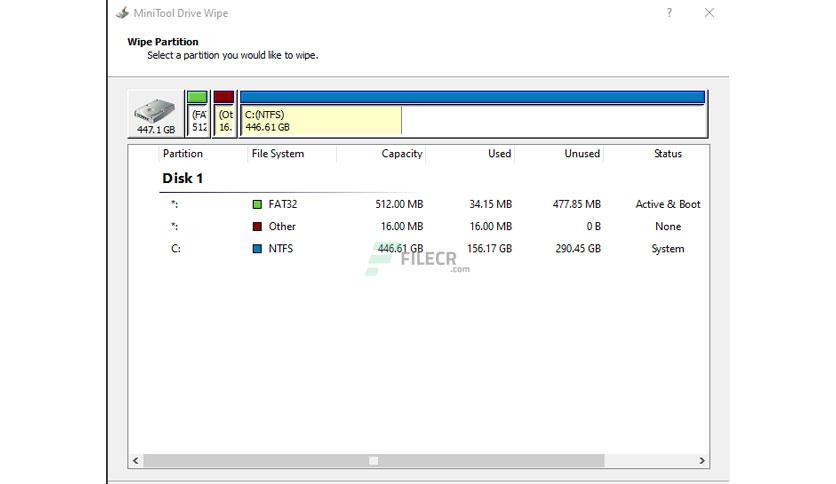The height and width of the screenshot is (484, 836).
Task: Select the NTFS file system text
Action: [280, 249]
